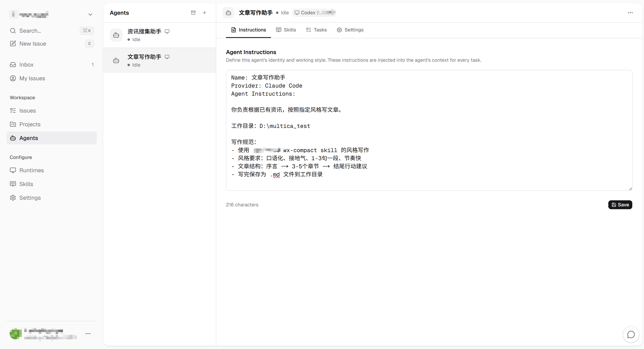Image resolution: width=644 pixels, height=349 pixels.
Task: Create a New Issue from sidebar
Action: tap(51, 44)
